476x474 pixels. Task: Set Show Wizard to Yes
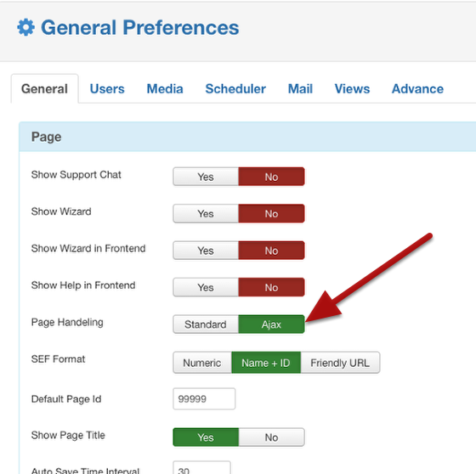pyautogui.click(x=206, y=213)
